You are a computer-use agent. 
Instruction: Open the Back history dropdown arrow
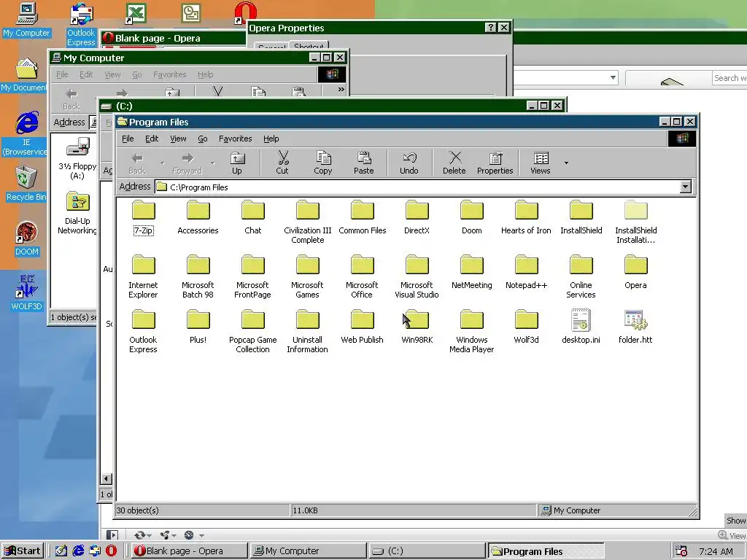(x=163, y=163)
